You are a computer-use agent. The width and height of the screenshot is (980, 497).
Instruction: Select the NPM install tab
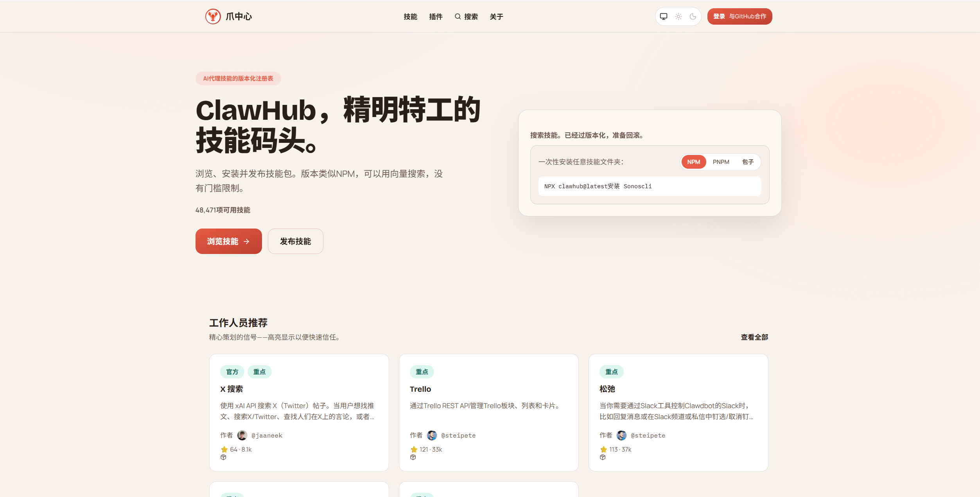point(694,162)
